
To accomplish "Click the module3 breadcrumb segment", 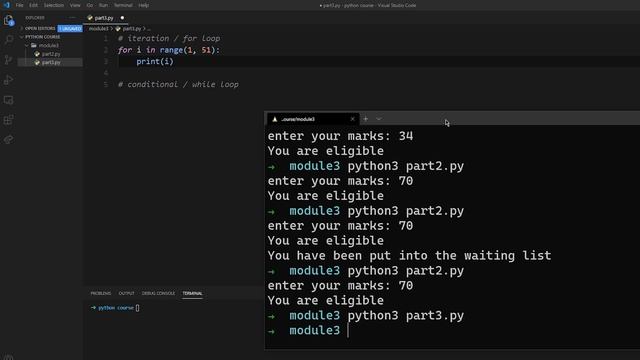I will click(99, 29).
